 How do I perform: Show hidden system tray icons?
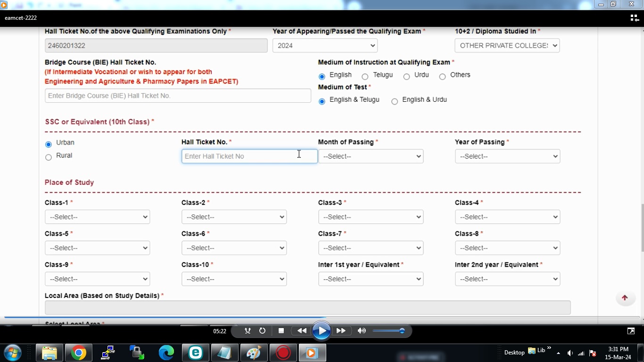[558, 353]
